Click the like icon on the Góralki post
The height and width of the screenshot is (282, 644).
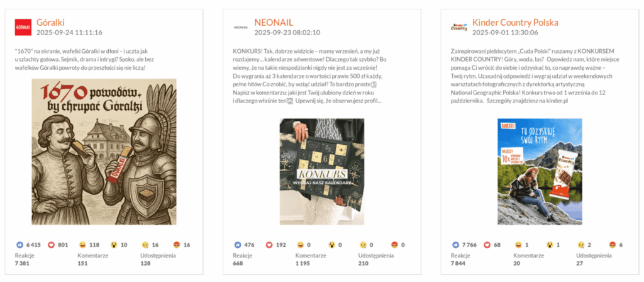pos(19,245)
